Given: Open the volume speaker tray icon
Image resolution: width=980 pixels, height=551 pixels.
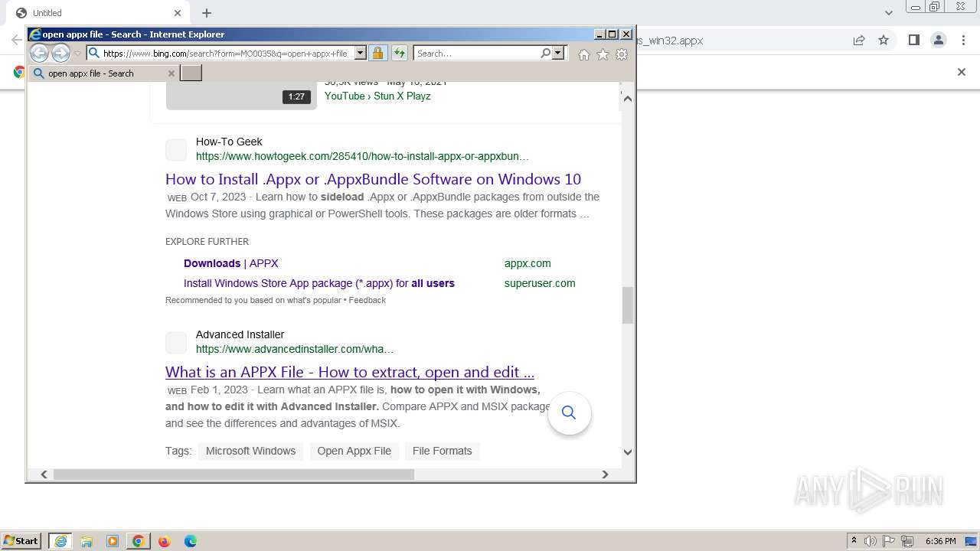Looking at the screenshot, I should click(x=870, y=541).
